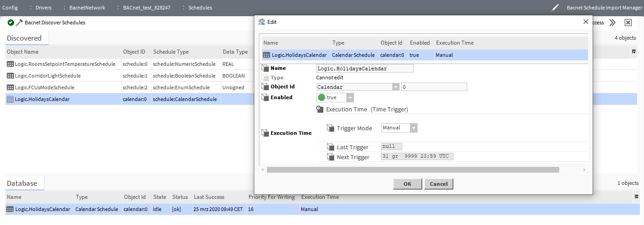
Task: Click the pencil icon beside Bacnet Schedule Import Manager
Action: click(x=555, y=8)
